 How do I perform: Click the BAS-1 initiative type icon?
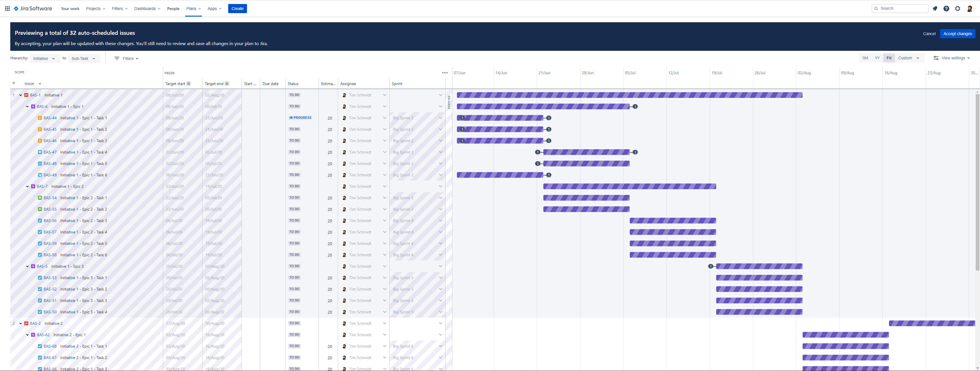tap(26, 95)
